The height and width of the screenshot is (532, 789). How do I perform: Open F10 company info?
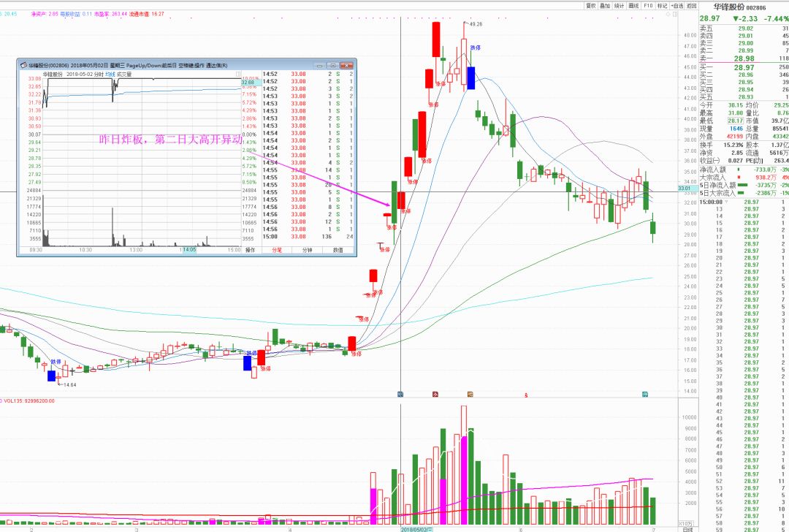point(648,6)
